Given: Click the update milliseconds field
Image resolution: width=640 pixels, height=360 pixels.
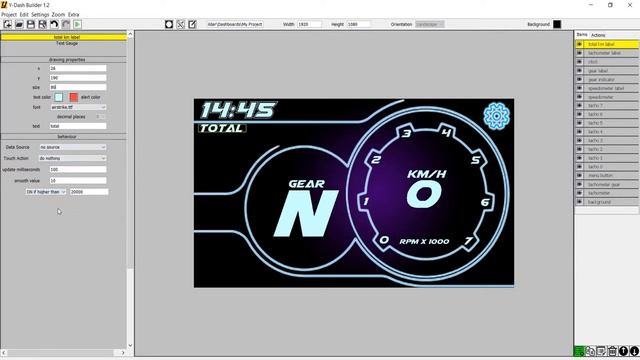Looking at the screenshot, I should point(78,169).
